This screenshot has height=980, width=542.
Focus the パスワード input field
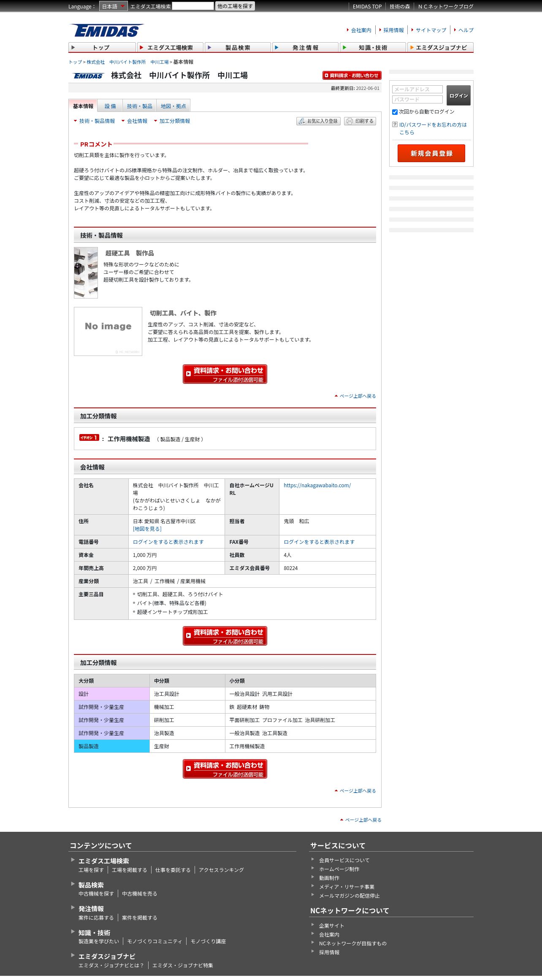point(417,99)
